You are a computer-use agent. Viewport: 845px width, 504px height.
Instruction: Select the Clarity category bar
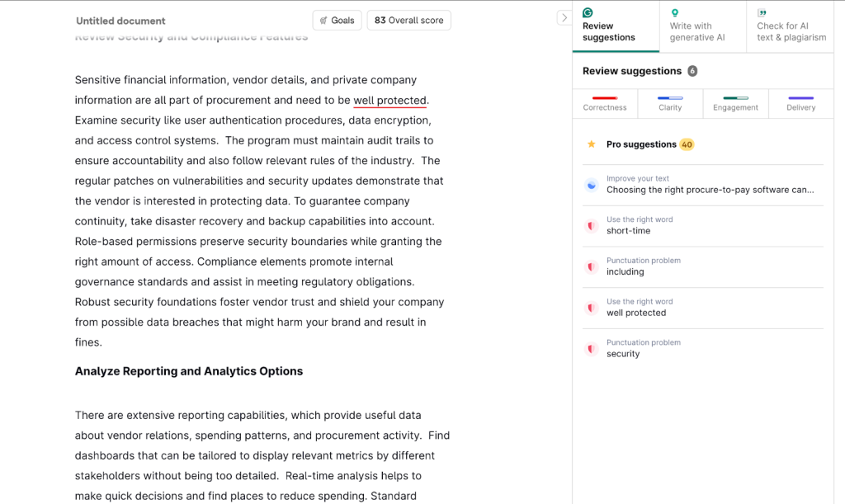(x=670, y=103)
